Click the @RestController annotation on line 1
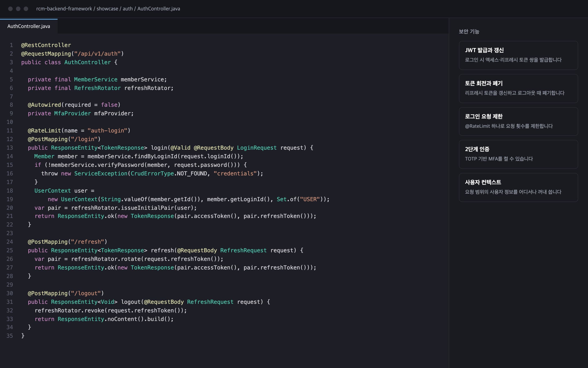 point(46,45)
